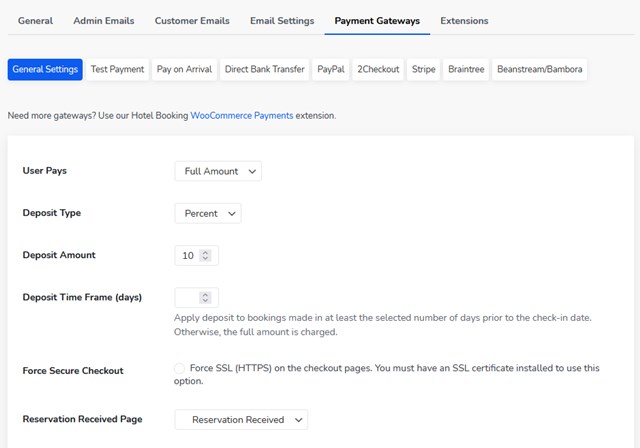
Task: Follow the WooCommerce Payments link
Action: point(242,115)
